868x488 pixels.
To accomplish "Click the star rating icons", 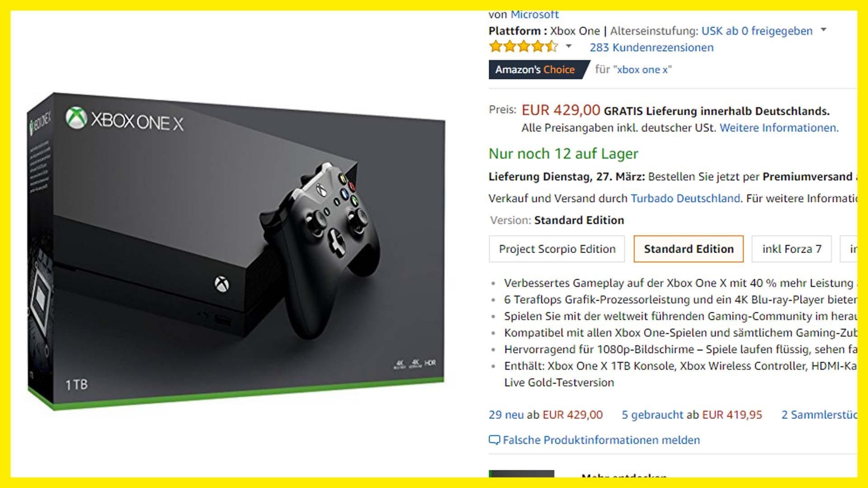I will (x=524, y=46).
